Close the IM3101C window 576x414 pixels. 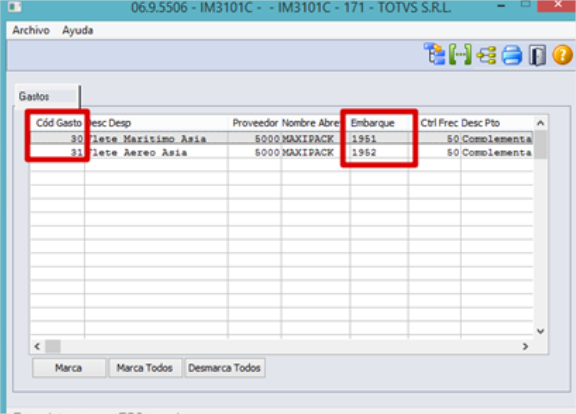tap(558, 5)
